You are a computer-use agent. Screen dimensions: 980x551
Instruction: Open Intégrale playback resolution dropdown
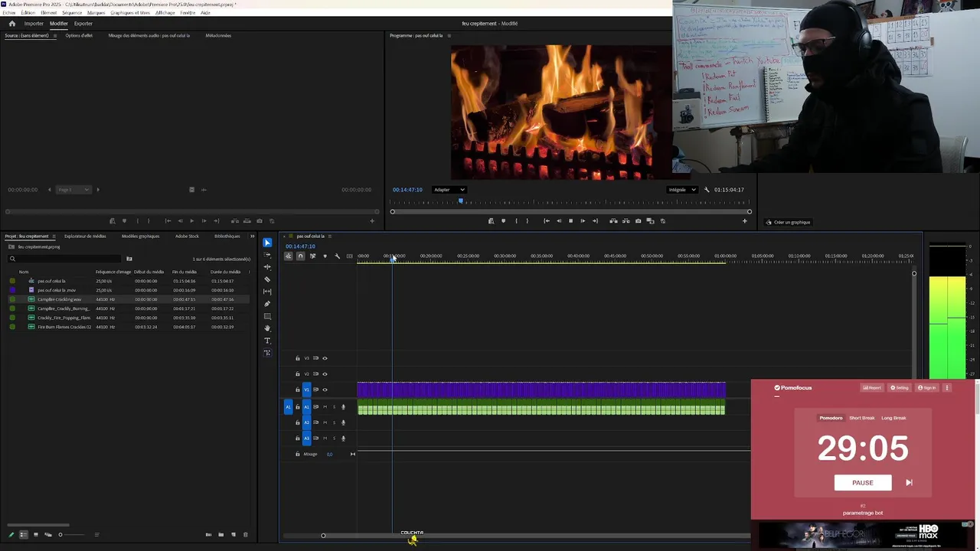(x=681, y=190)
